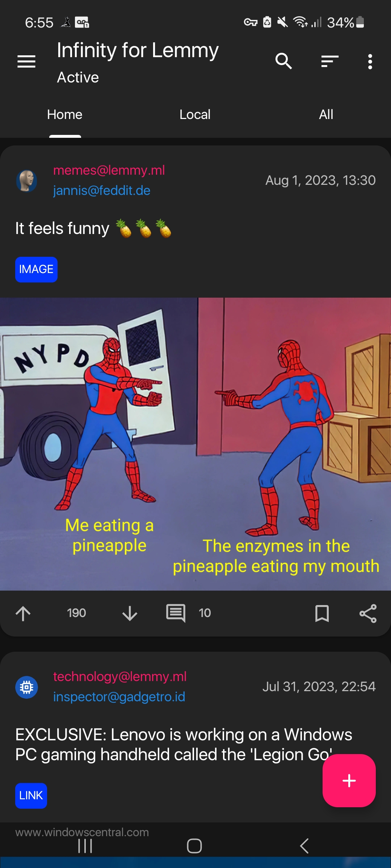Tap the Android back navigation button

[304, 846]
